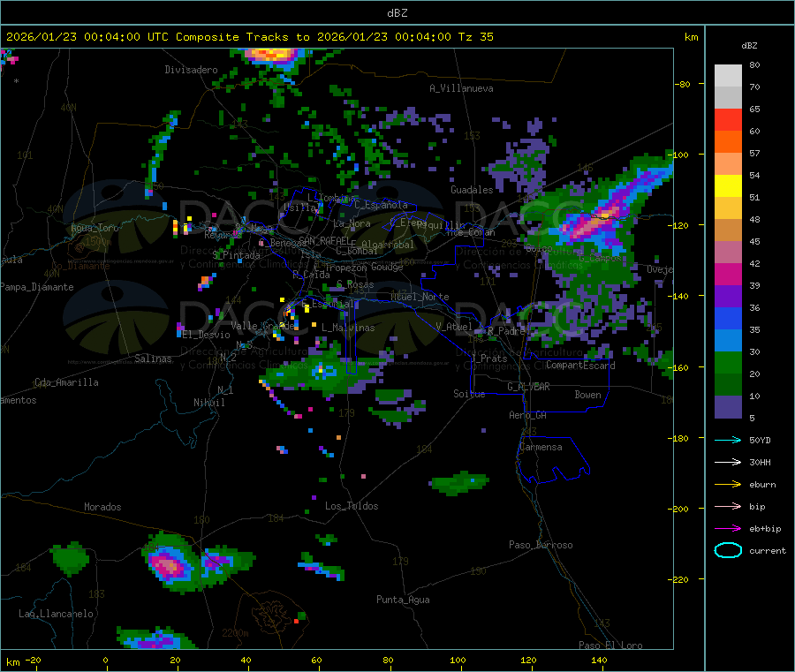The height and width of the screenshot is (672, 795).
Task: Pick the red swatch in dBZ legend
Action: (728, 119)
